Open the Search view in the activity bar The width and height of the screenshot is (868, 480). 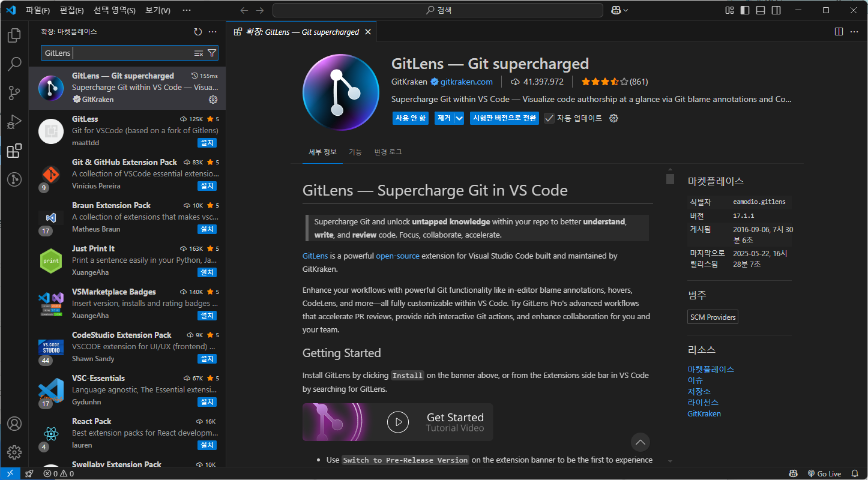point(14,64)
